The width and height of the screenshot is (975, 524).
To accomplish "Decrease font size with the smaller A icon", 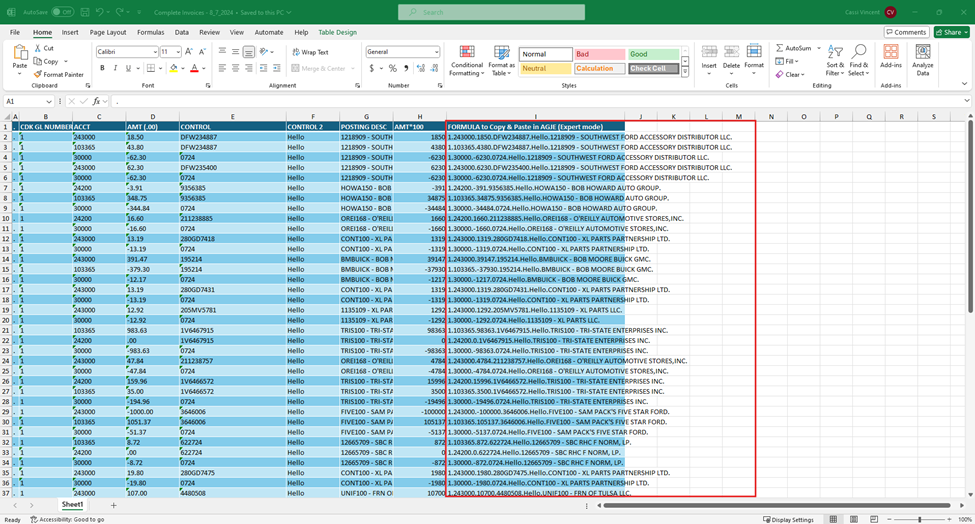I will point(202,52).
